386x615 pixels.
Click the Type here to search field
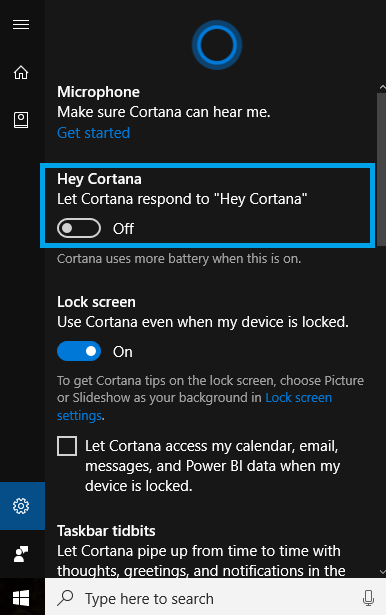[x=215, y=599]
